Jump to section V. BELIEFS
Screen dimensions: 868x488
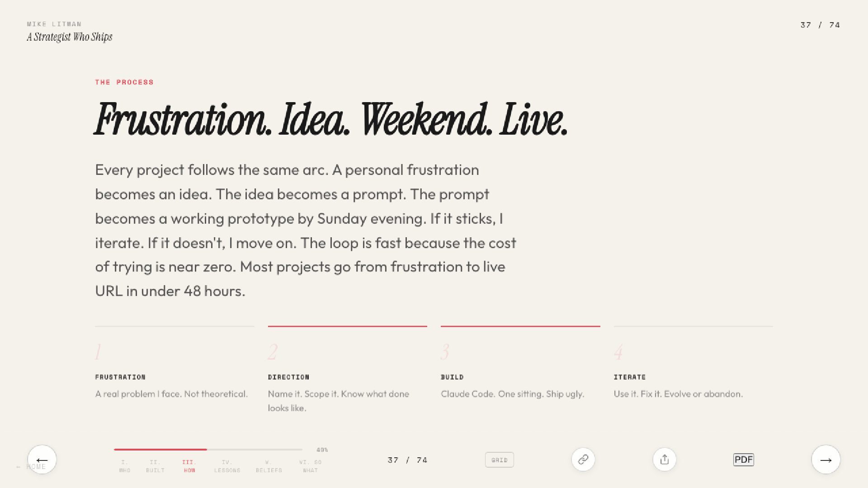[269, 466]
